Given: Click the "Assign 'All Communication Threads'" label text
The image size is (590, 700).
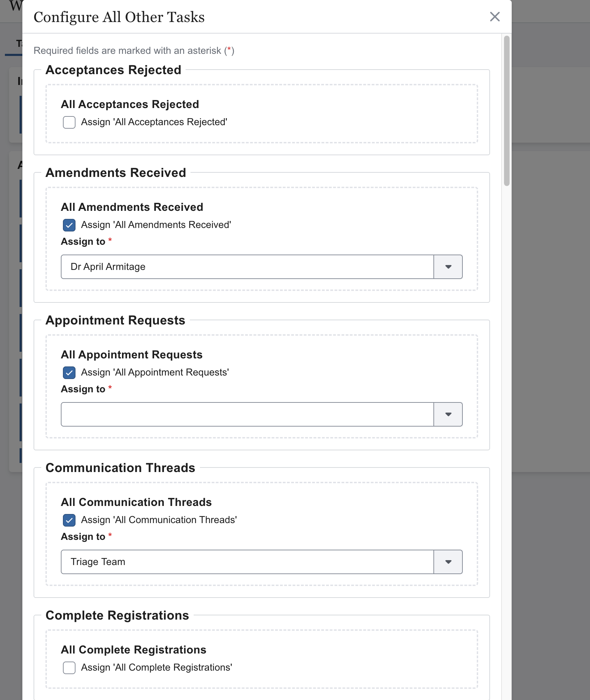Looking at the screenshot, I should [159, 520].
